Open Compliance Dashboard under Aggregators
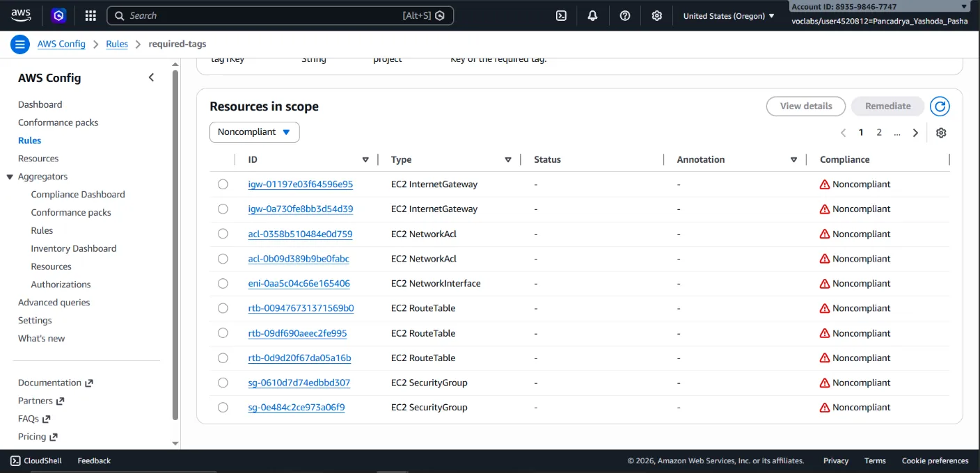Image resolution: width=980 pixels, height=473 pixels. click(78, 195)
